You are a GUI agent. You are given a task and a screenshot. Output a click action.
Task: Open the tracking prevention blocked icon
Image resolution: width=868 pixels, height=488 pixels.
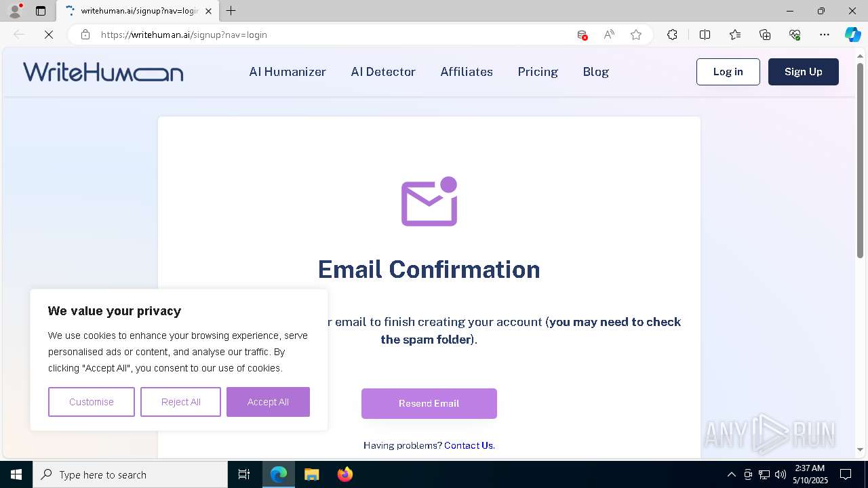582,35
